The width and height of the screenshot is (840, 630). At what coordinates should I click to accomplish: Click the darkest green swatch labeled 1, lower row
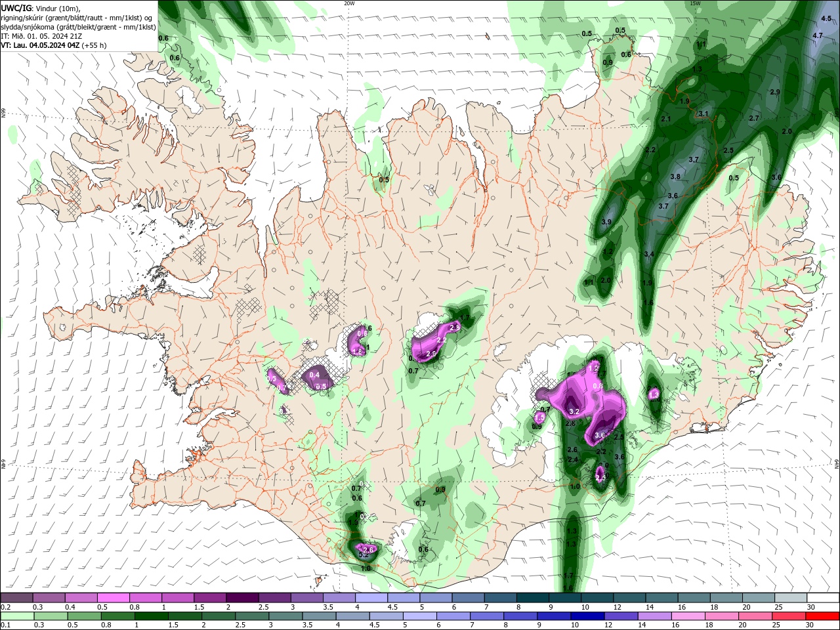(x=151, y=616)
